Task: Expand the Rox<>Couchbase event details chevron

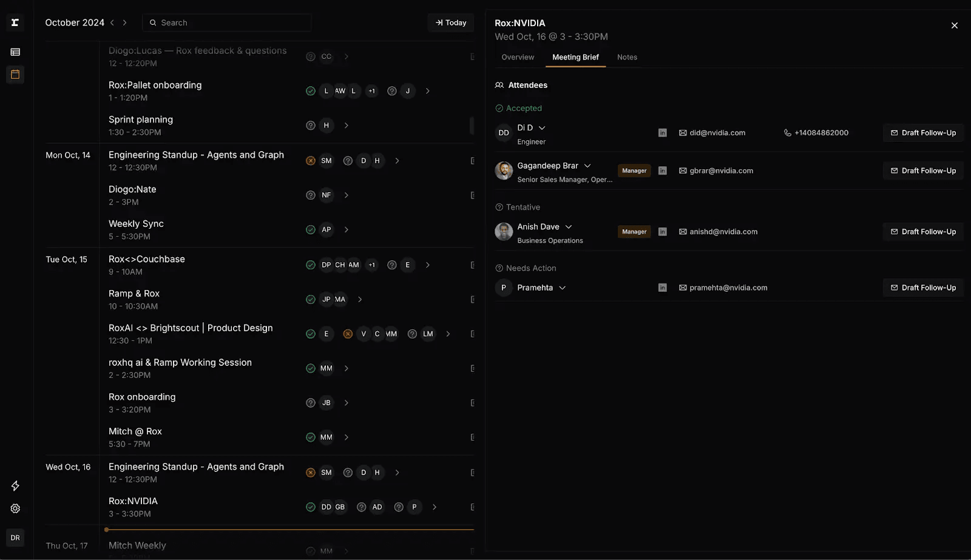Action: 428,265
